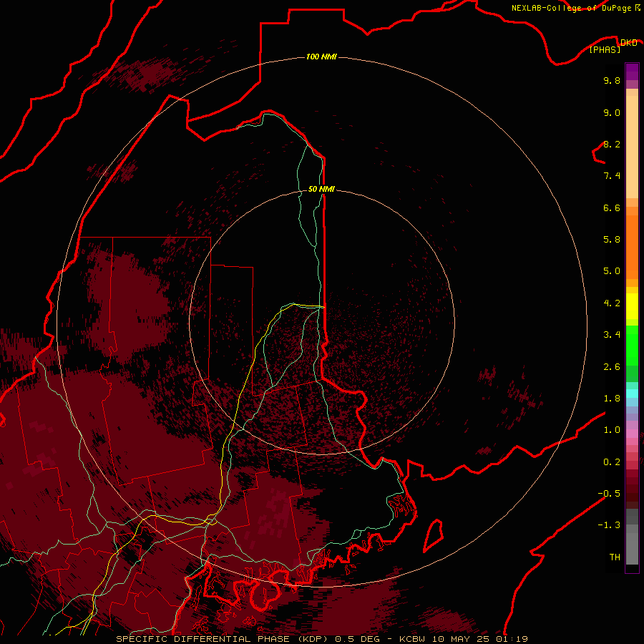The width and height of the screenshot is (644, 644).
Task: Click the KCBW radar site identifier
Action: pos(412,639)
